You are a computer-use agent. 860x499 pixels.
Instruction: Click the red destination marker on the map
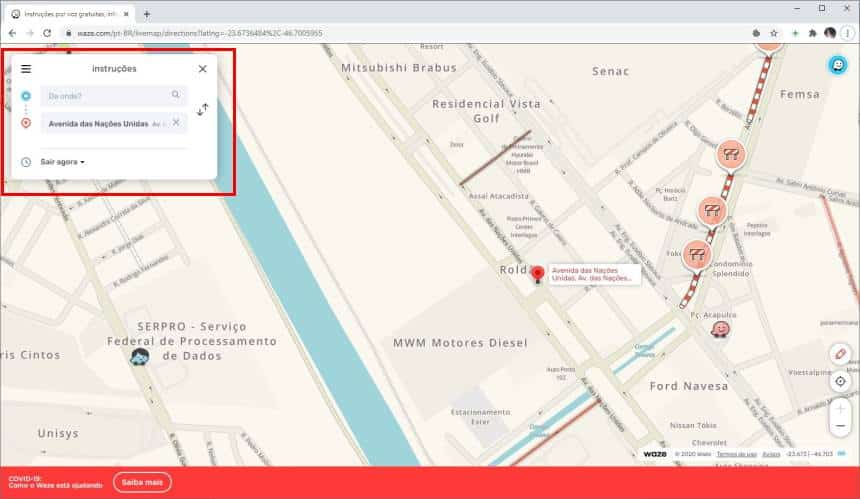click(538, 274)
